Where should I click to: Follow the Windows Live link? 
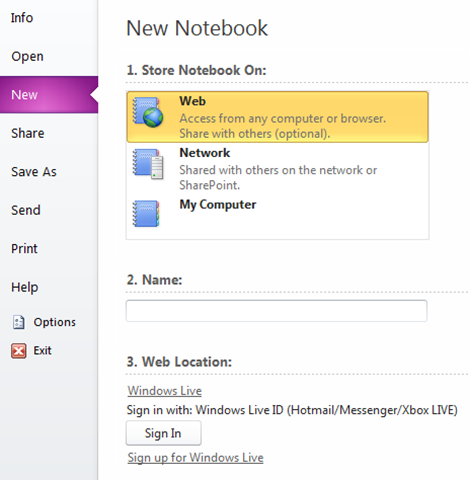165,391
